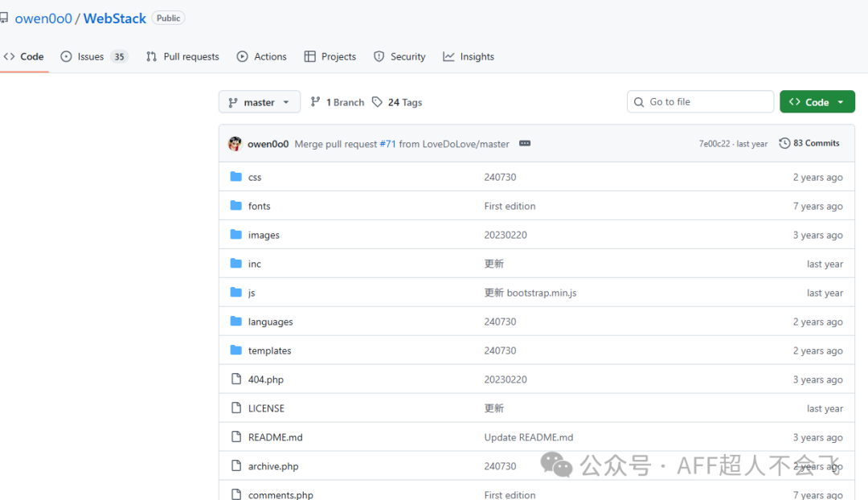This screenshot has height=500, width=868.
Task: Open the inc folder name
Action: tap(255, 264)
